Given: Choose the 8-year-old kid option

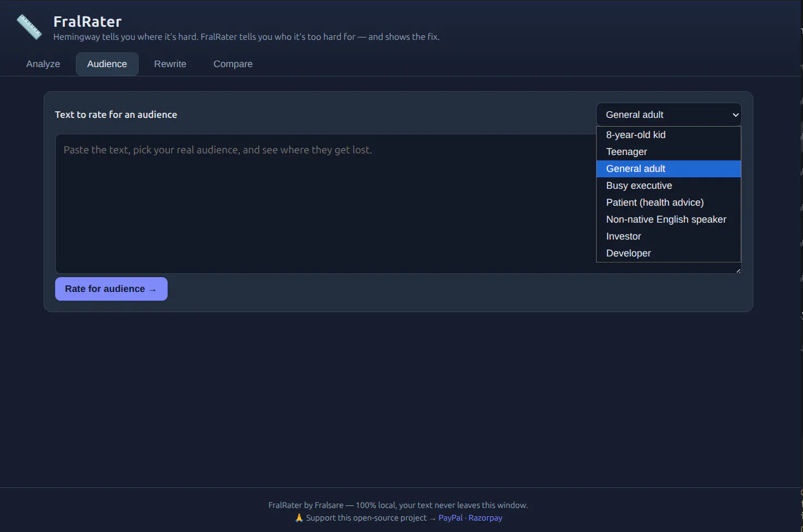Looking at the screenshot, I should 669,135.
